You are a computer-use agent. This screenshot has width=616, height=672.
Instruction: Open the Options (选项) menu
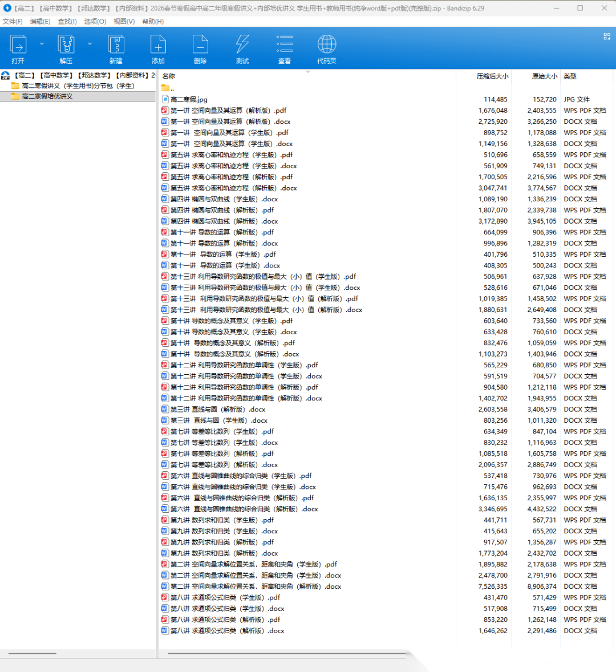click(x=95, y=22)
